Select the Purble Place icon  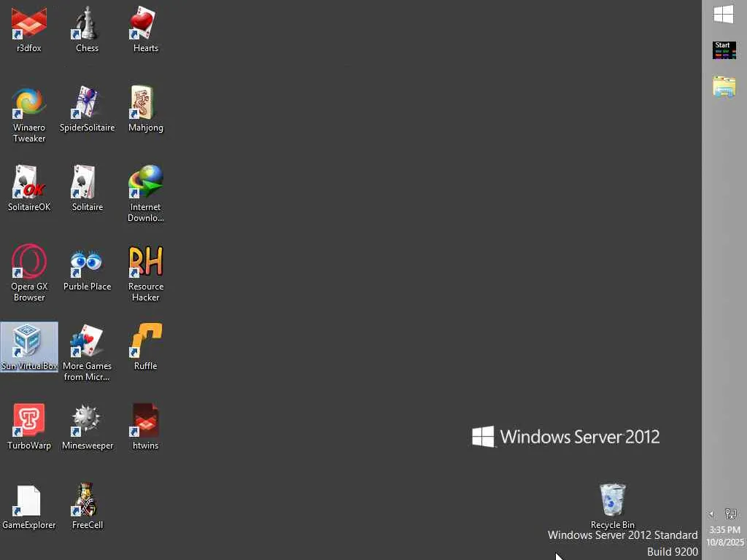pyautogui.click(x=88, y=268)
